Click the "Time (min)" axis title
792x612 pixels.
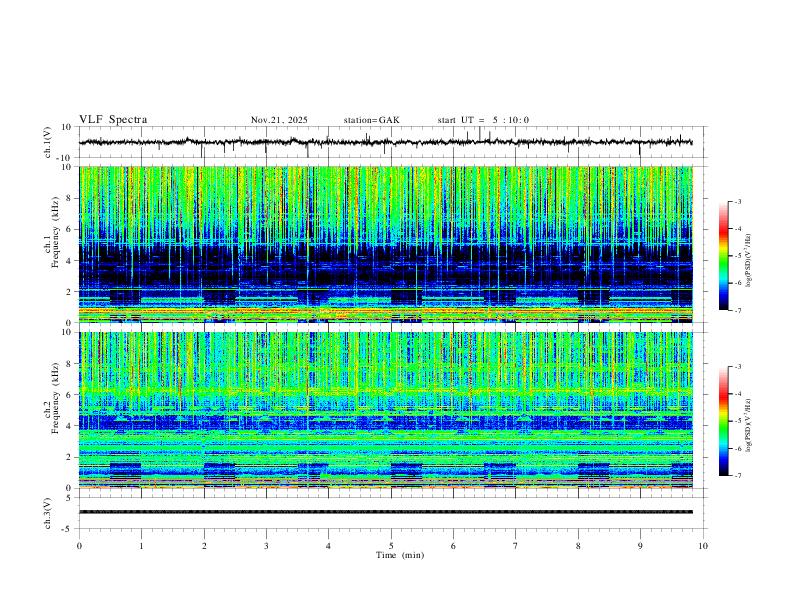400,555
